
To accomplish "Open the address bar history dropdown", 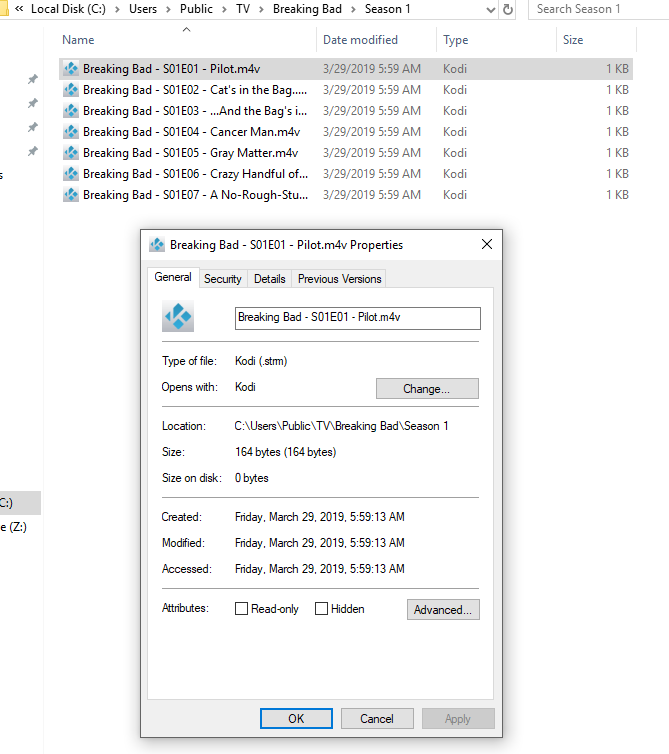I will coord(491,10).
